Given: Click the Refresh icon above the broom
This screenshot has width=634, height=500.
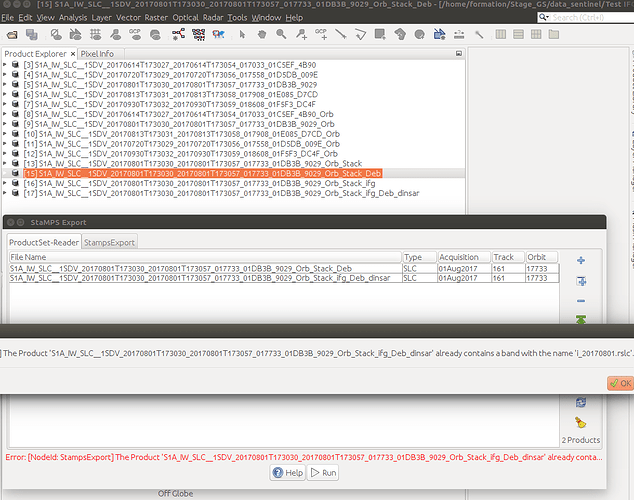Looking at the screenshot, I should (x=581, y=402).
